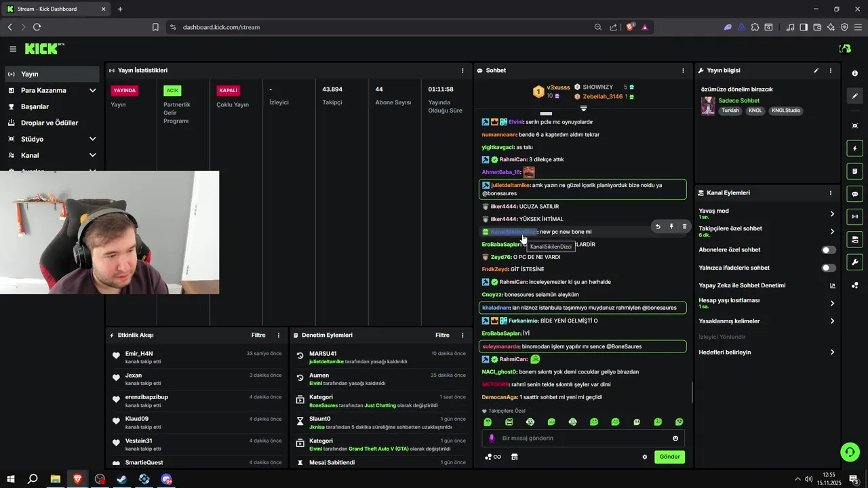
Task: Open Yayın bilgisi panel options menu
Action: (830, 70)
